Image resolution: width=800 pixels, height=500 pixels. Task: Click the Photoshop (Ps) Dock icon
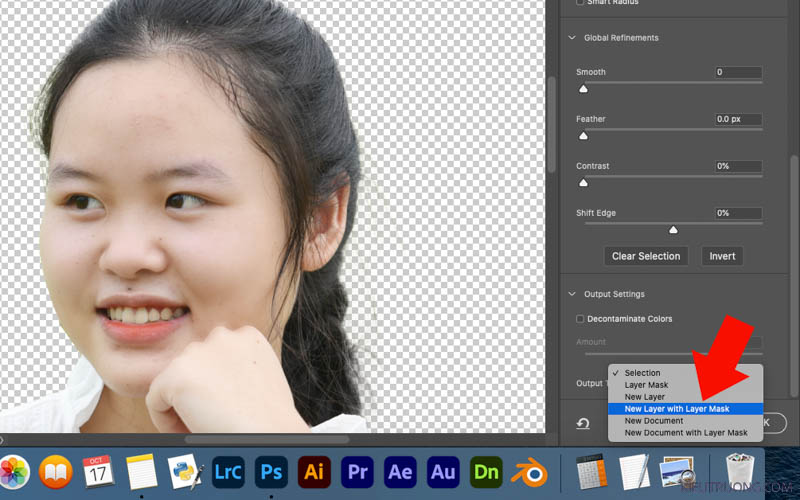(x=271, y=472)
